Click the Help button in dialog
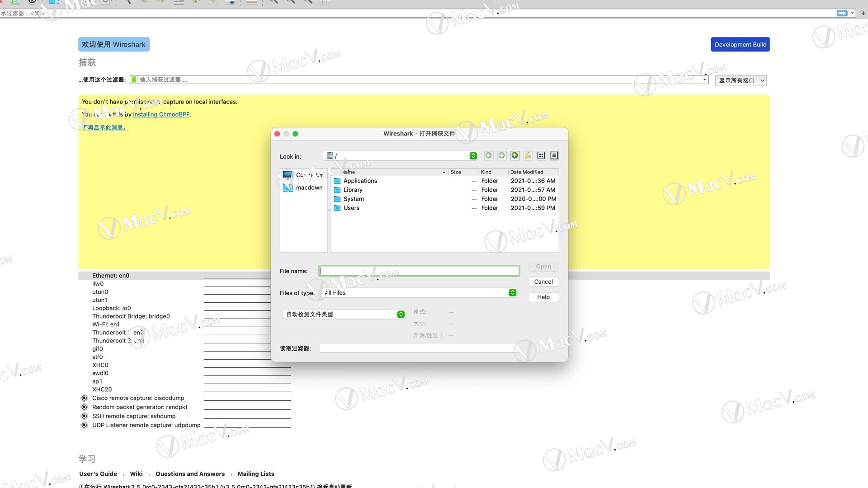The height and width of the screenshot is (488, 868). click(542, 297)
